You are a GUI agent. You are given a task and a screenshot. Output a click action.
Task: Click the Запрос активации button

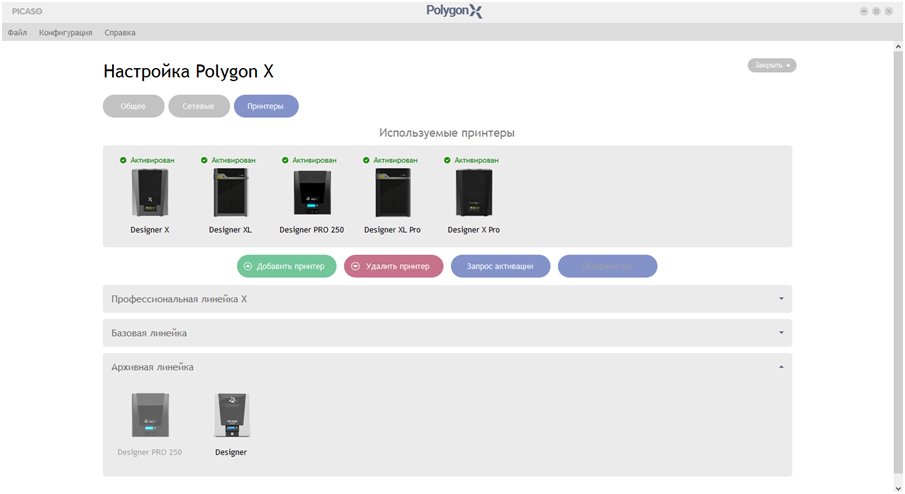coord(500,266)
